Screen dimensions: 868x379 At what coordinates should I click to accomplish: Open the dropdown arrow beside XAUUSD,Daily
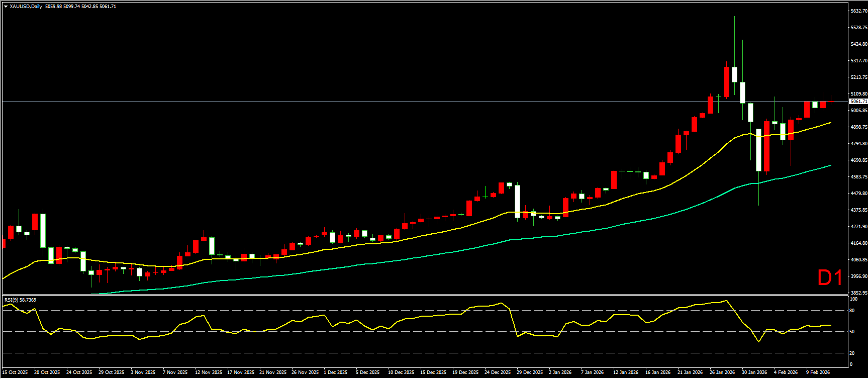point(6,7)
